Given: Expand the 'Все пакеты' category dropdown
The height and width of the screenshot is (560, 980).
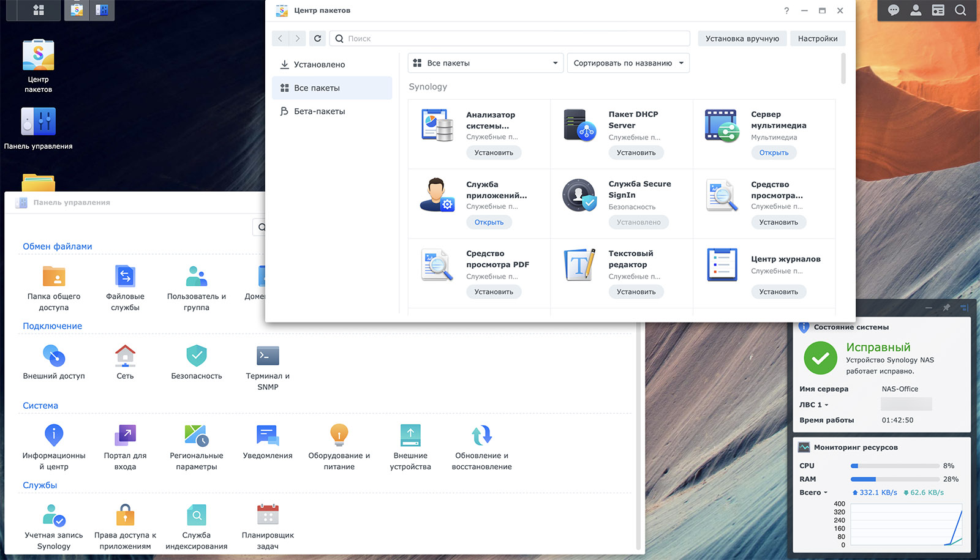Looking at the screenshot, I should pyautogui.click(x=485, y=63).
